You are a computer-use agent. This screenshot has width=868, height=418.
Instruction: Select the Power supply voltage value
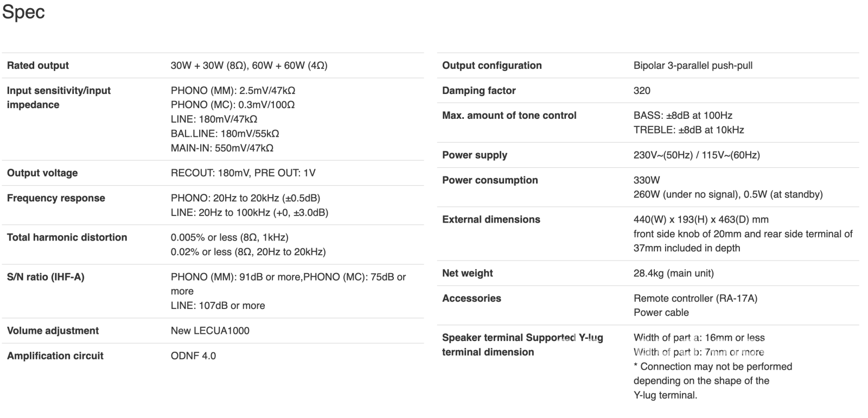[x=697, y=155]
